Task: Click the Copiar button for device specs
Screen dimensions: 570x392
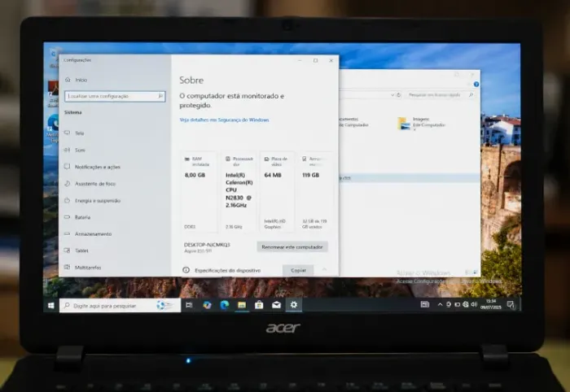Action: [298, 270]
